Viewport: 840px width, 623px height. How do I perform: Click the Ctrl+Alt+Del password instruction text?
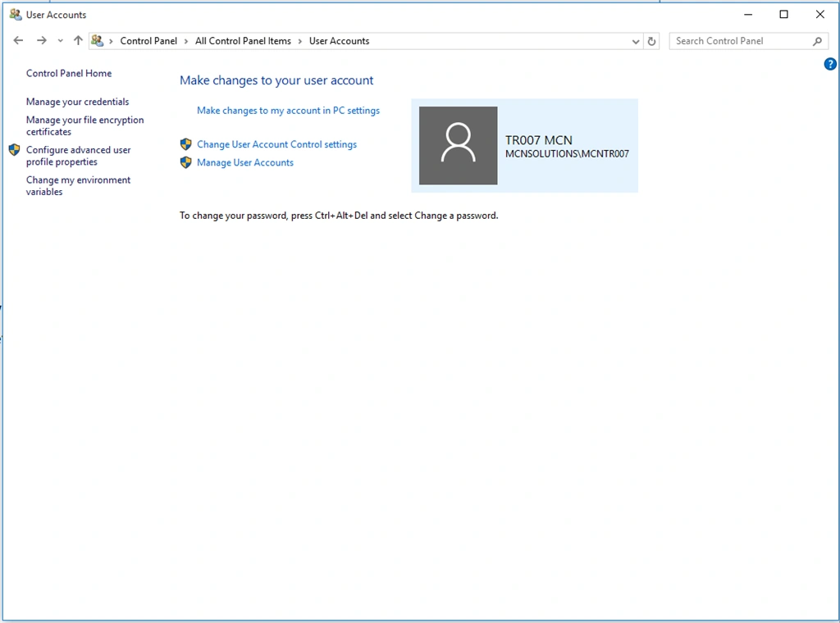tap(339, 216)
